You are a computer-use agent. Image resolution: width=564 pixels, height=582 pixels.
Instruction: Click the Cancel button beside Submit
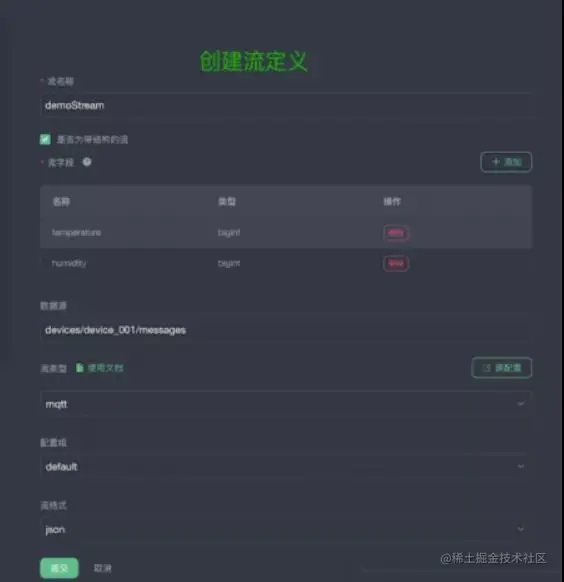(102, 568)
